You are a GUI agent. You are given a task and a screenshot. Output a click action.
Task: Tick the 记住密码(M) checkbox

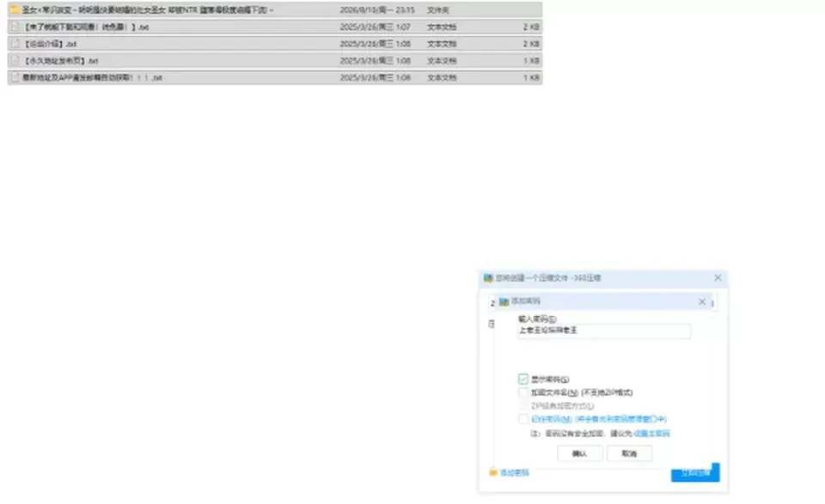[x=523, y=419]
